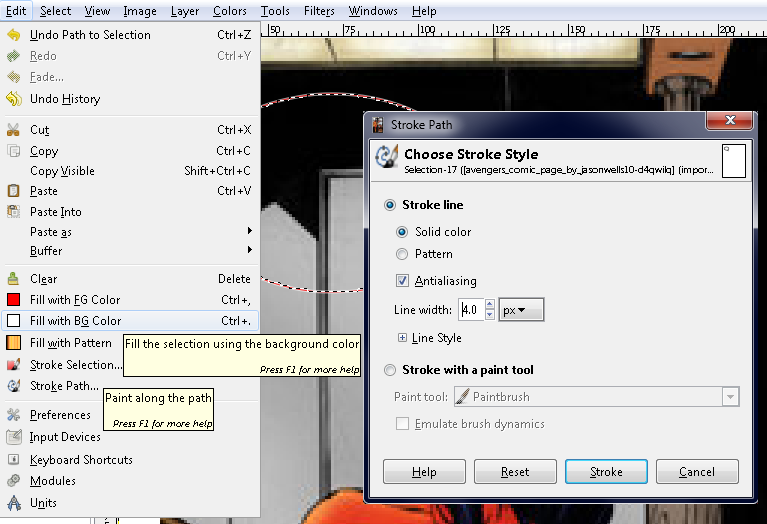Click the Clear icon
The width and height of the screenshot is (767, 524).
pos(14,279)
